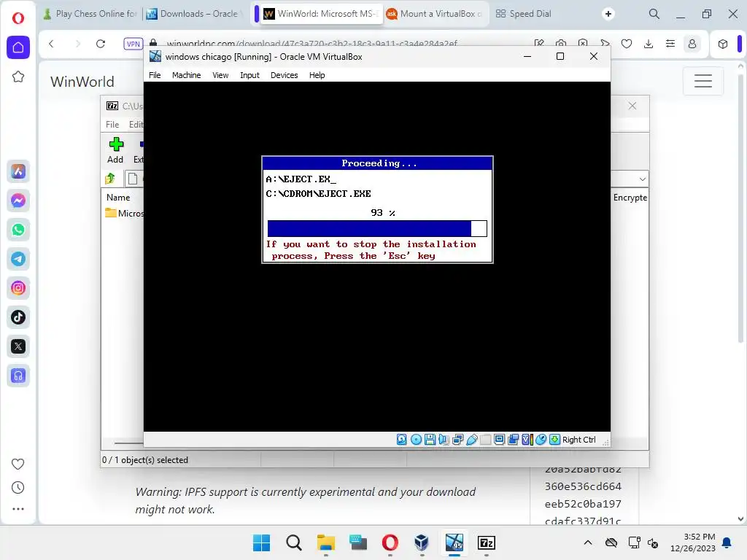The image size is (747, 560).
Task: Click the cube extensions icon in Opera toolbar
Action: (723, 44)
